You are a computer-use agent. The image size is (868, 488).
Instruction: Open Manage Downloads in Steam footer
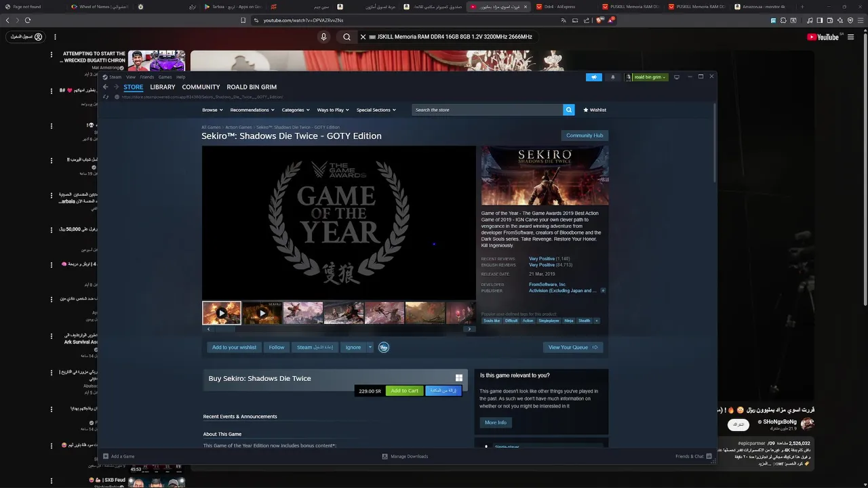[406, 456]
